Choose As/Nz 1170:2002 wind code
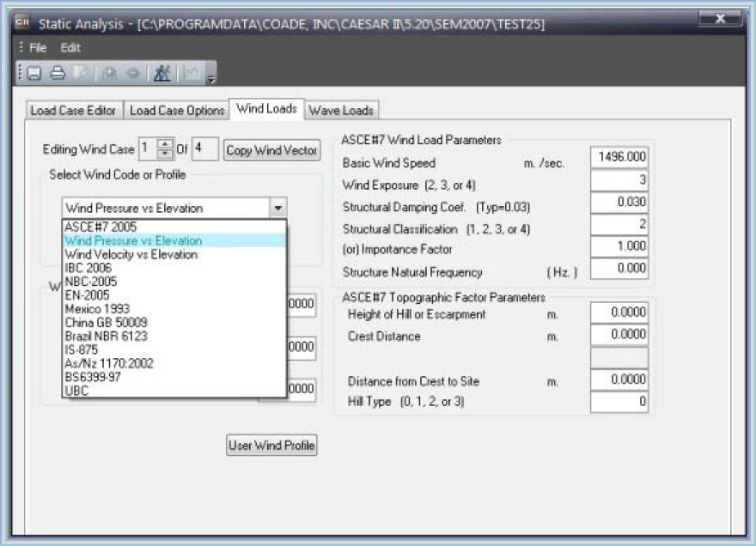756x546 pixels. coord(174,363)
